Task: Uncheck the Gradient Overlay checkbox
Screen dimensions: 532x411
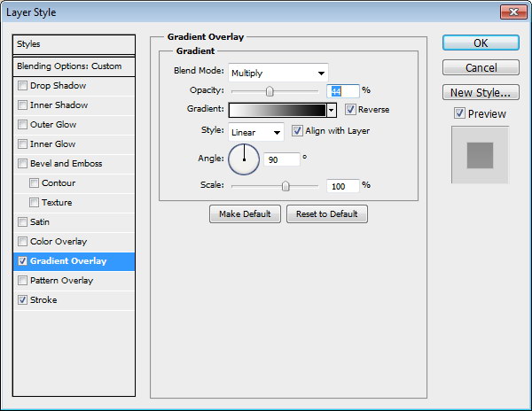Action: coord(22,261)
